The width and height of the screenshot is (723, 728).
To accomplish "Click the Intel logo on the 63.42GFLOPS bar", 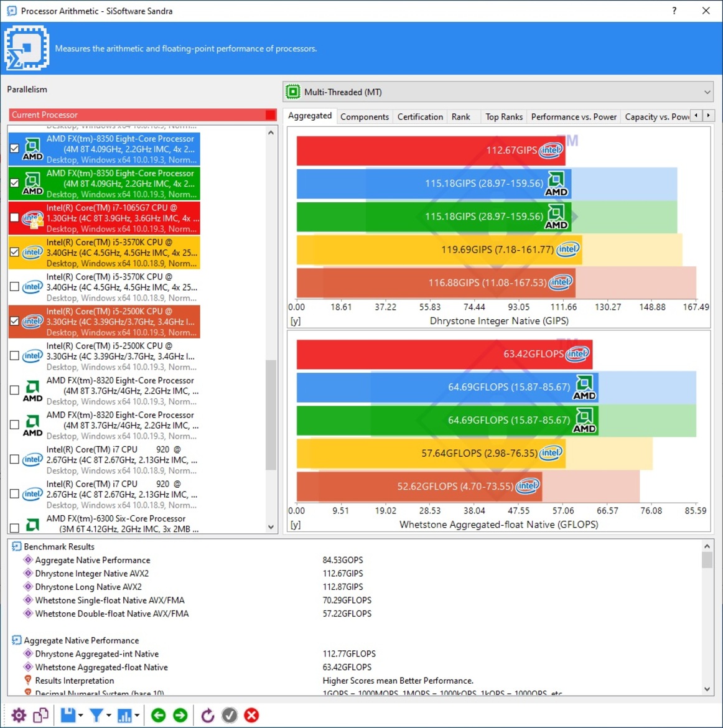I will click(577, 354).
